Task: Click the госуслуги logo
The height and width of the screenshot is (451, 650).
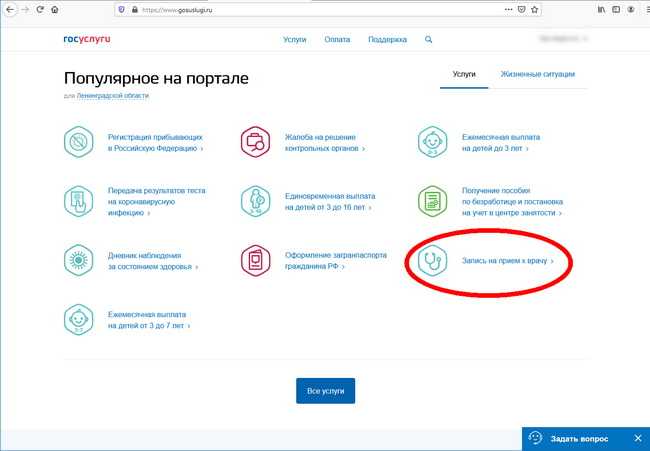Action: 87,39
